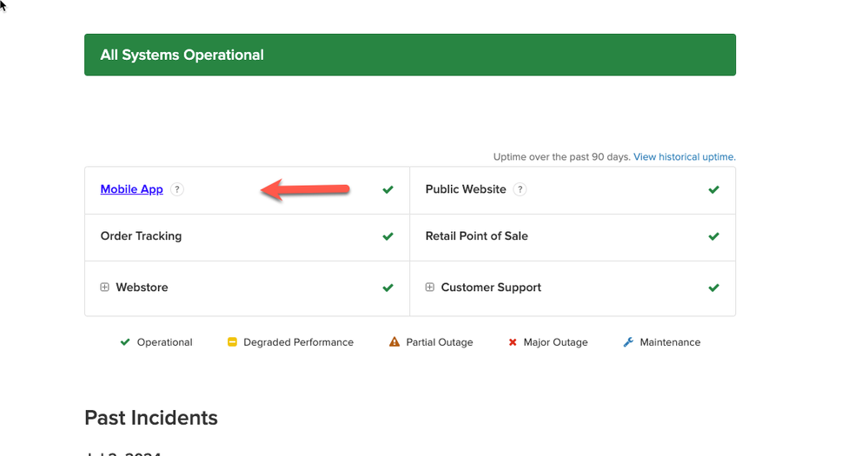The image size is (868, 456).
Task: Click the Partial Outage warning triangle icon
Action: [394, 342]
